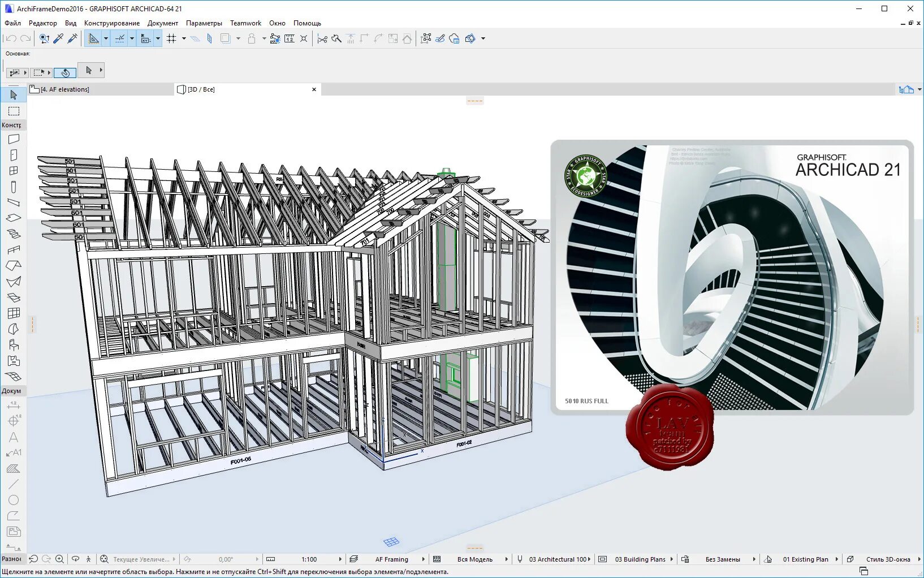Select the Line tool in toolbox
The height and width of the screenshot is (578, 924).
tap(14, 484)
